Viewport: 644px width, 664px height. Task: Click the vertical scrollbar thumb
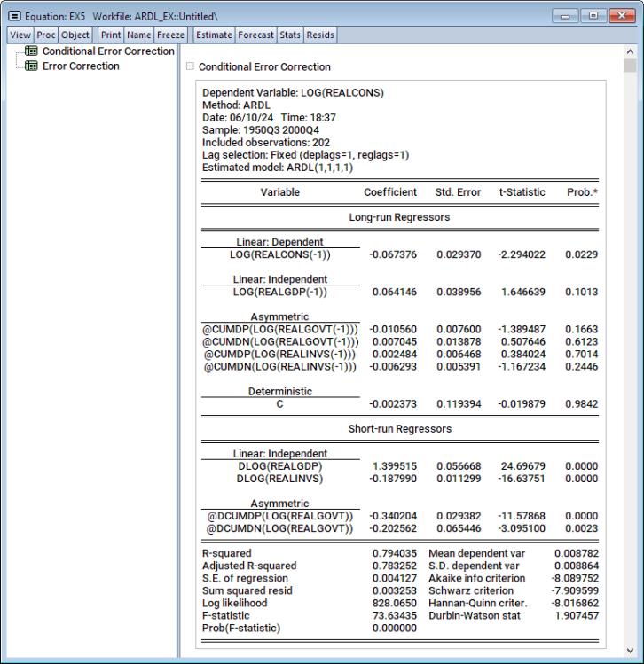[630, 66]
